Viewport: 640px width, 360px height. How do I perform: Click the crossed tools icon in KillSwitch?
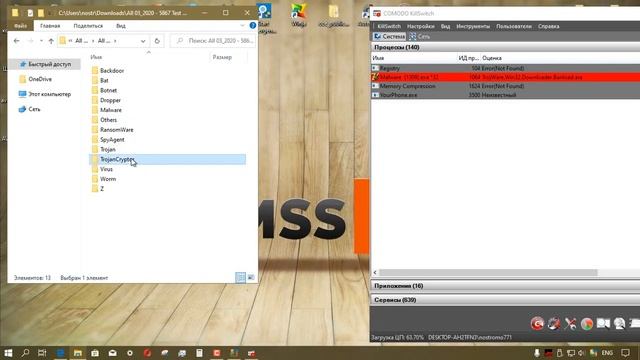[570, 324]
